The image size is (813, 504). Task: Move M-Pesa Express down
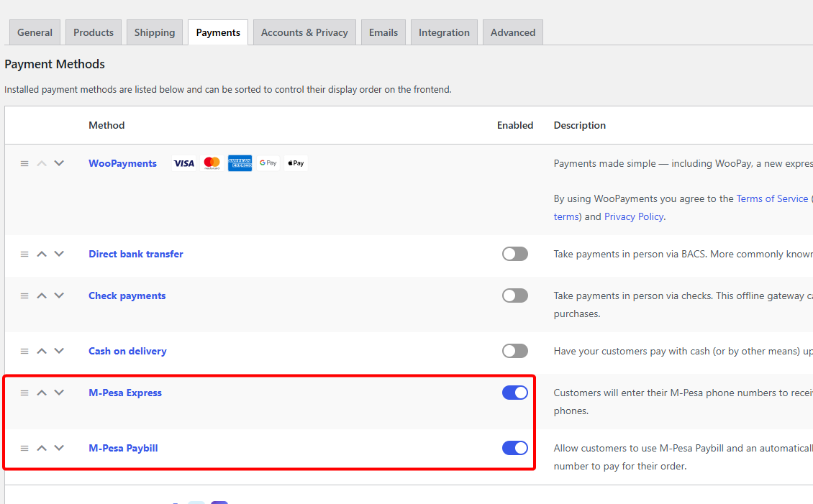click(59, 393)
